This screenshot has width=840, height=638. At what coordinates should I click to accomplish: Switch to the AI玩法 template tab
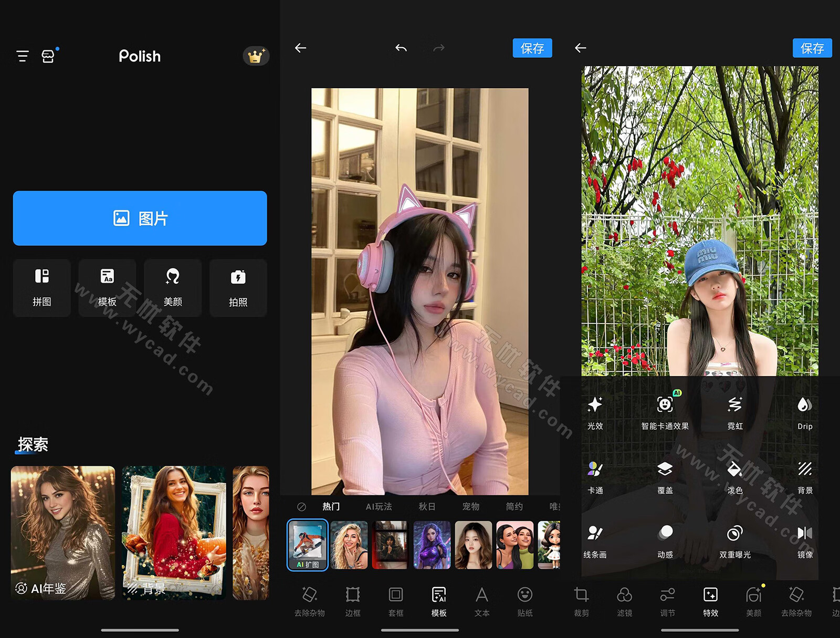[x=379, y=507]
